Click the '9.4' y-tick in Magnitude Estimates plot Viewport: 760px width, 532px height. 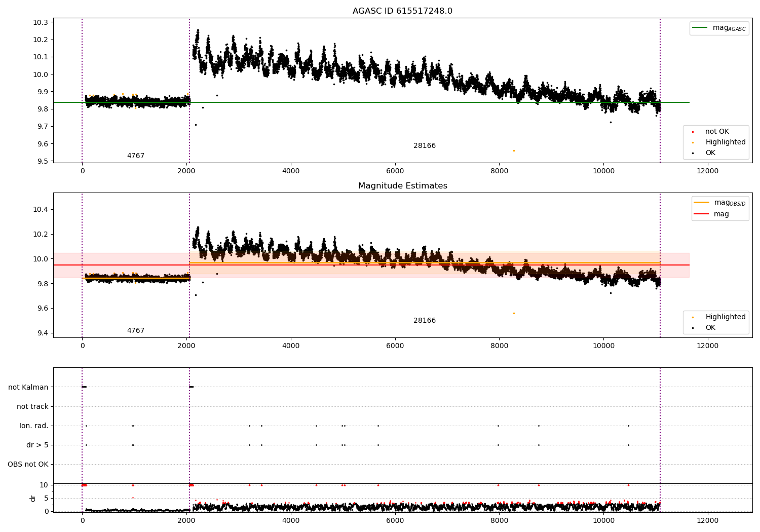(x=43, y=333)
